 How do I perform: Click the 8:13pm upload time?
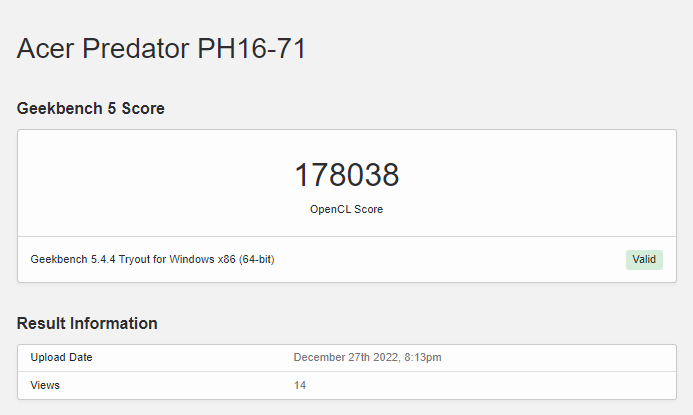pos(422,357)
